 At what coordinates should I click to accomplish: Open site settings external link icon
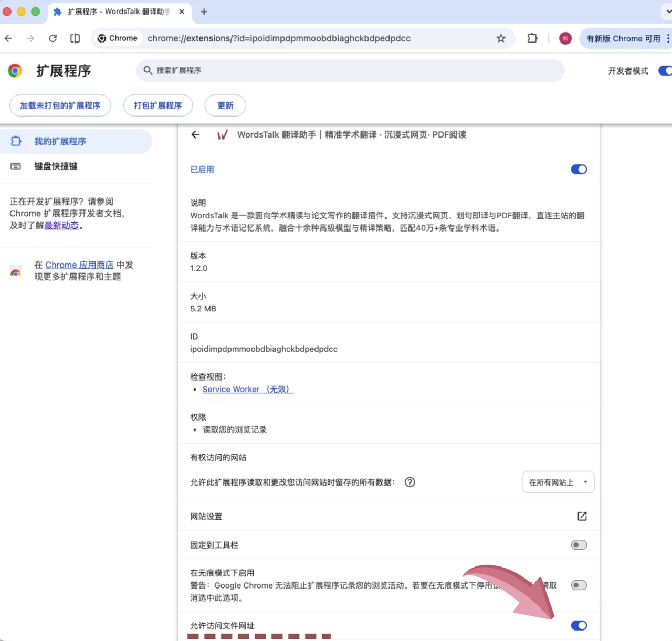click(582, 516)
